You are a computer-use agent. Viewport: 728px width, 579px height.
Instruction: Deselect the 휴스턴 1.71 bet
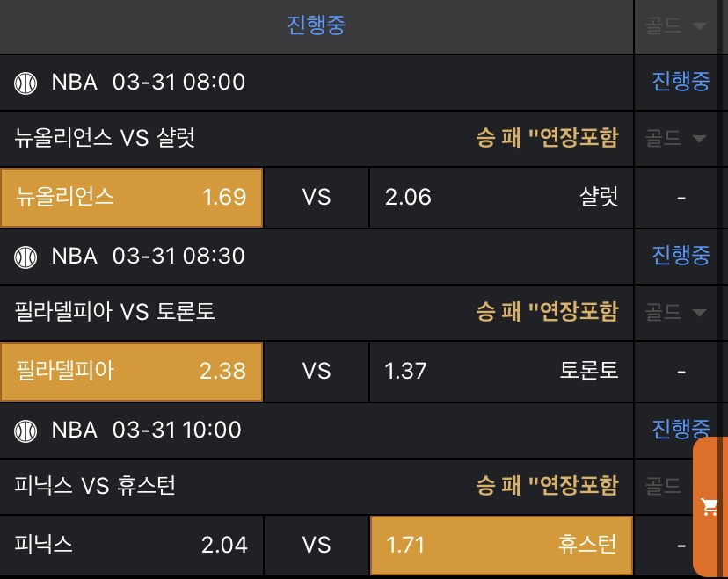point(501,545)
